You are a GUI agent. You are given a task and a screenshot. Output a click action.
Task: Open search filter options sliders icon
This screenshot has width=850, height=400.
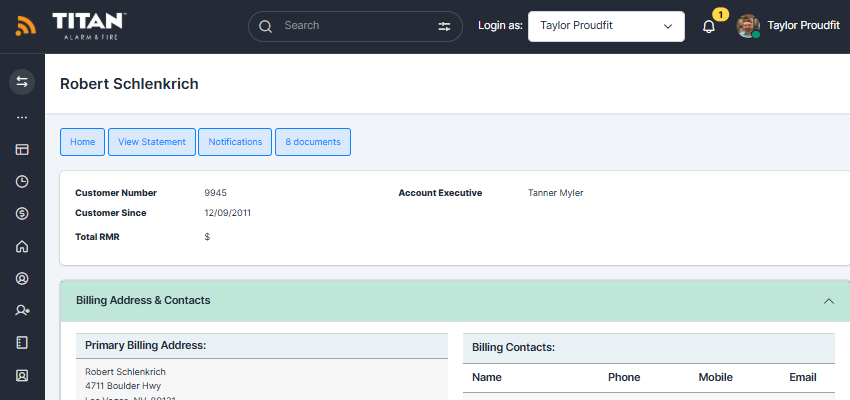444,26
